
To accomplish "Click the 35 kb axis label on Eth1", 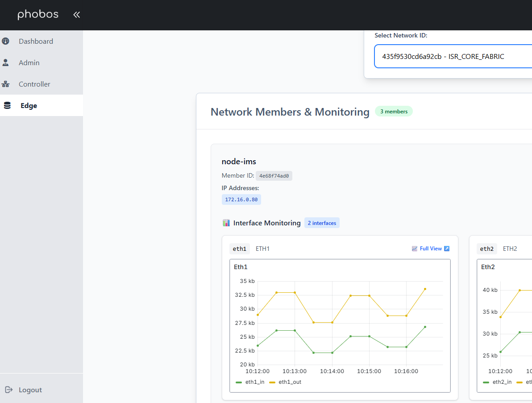I will coord(247,281).
